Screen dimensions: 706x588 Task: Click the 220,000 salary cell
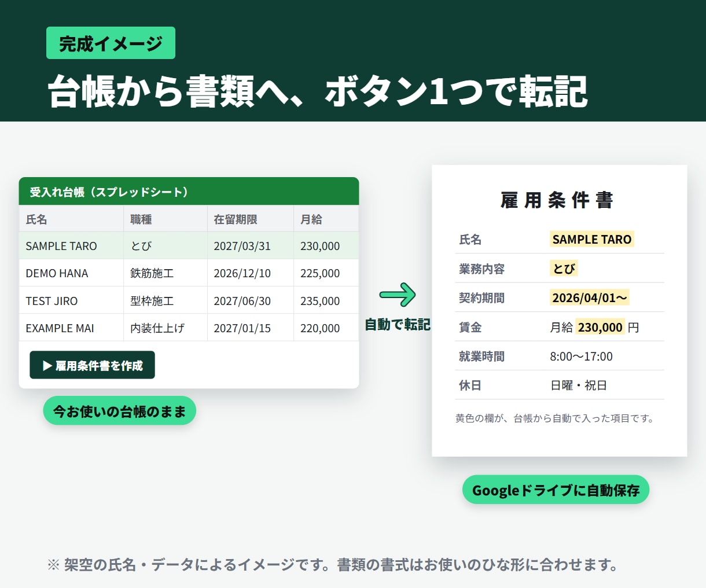(x=326, y=328)
